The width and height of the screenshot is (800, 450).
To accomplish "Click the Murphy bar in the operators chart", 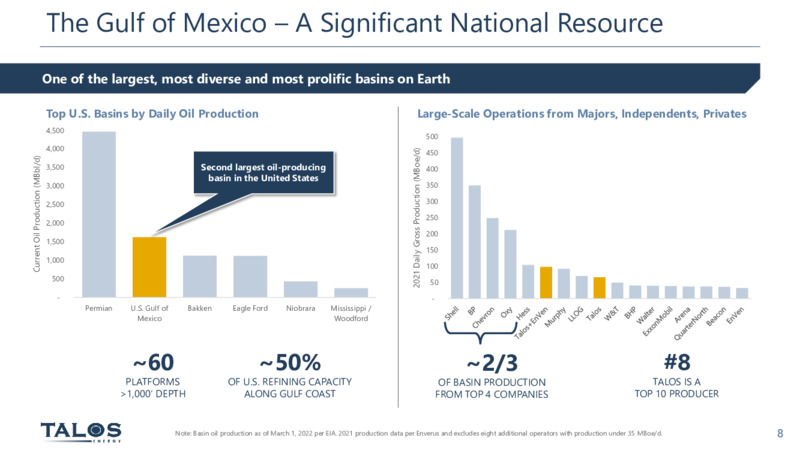I will (x=564, y=284).
